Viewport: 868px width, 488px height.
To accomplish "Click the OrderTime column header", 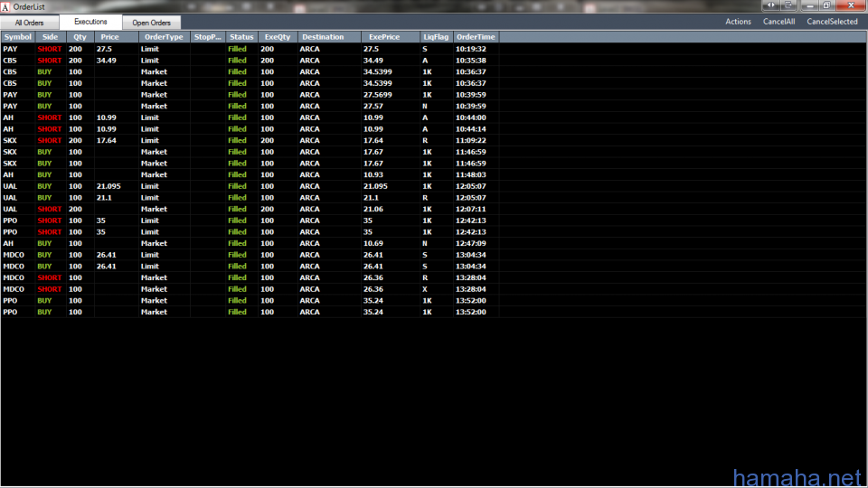I will tap(476, 37).
